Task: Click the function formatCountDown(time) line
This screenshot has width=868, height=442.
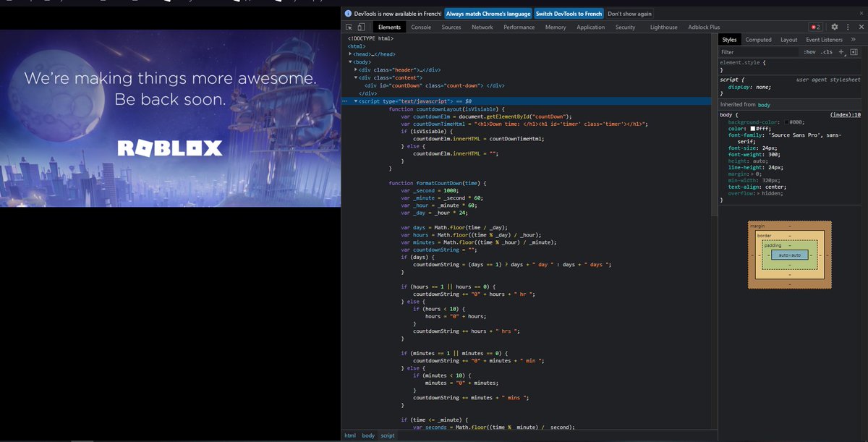Action: click(438, 183)
